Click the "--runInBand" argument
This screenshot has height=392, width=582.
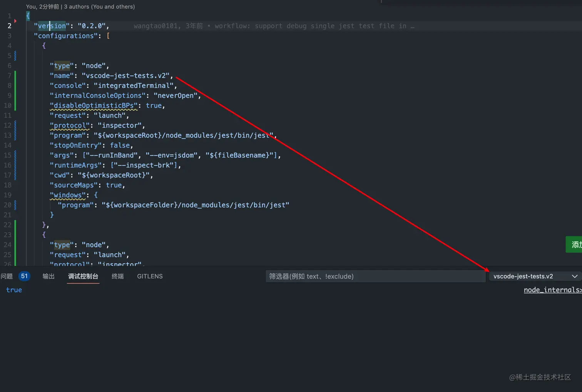point(112,155)
